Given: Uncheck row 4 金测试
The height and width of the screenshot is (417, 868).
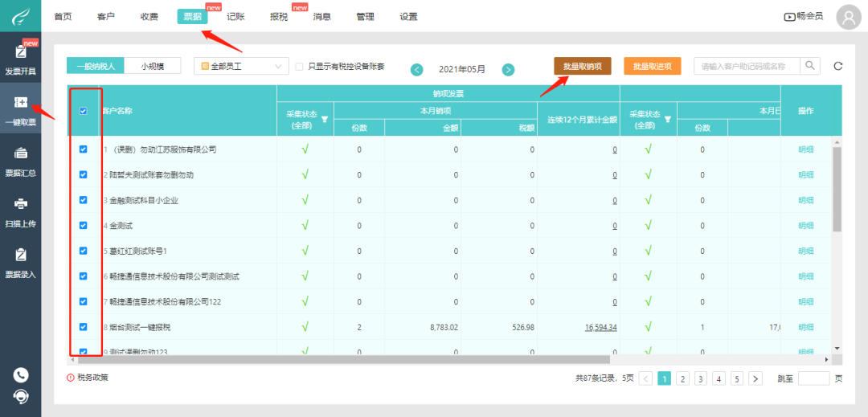Looking at the screenshot, I should click(84, 225).
